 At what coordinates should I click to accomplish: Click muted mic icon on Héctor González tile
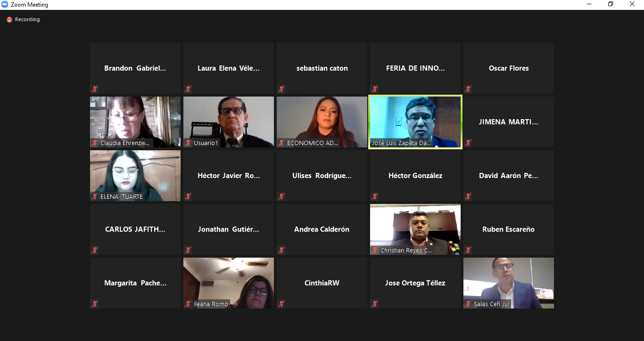[375, 196]
